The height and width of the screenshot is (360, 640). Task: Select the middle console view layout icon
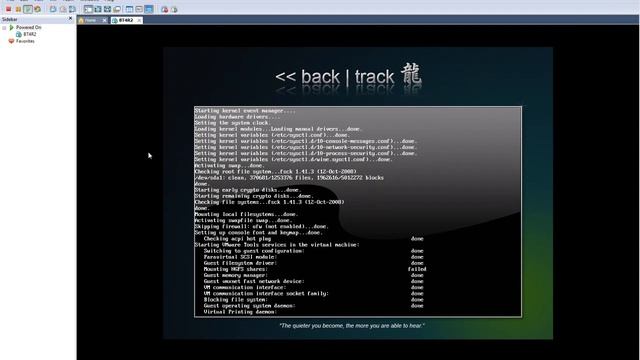[x=139, y=9]
